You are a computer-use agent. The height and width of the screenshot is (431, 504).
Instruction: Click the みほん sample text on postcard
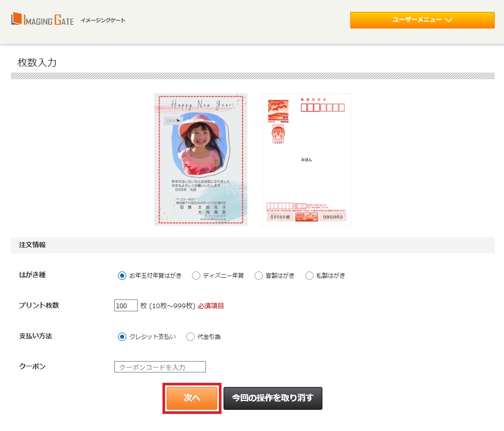[306, 160]
